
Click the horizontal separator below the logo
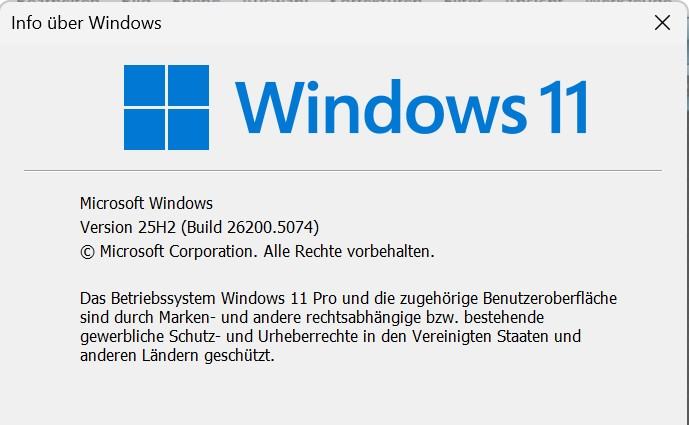coord(343,171)
